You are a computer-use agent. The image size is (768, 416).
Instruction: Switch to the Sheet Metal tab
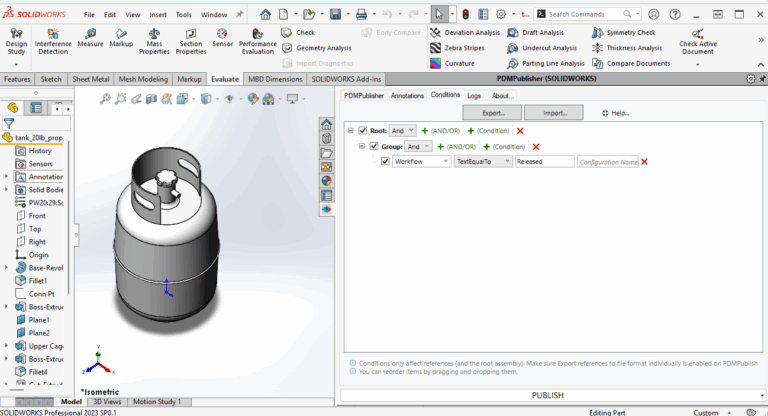[x=91, y=79]
